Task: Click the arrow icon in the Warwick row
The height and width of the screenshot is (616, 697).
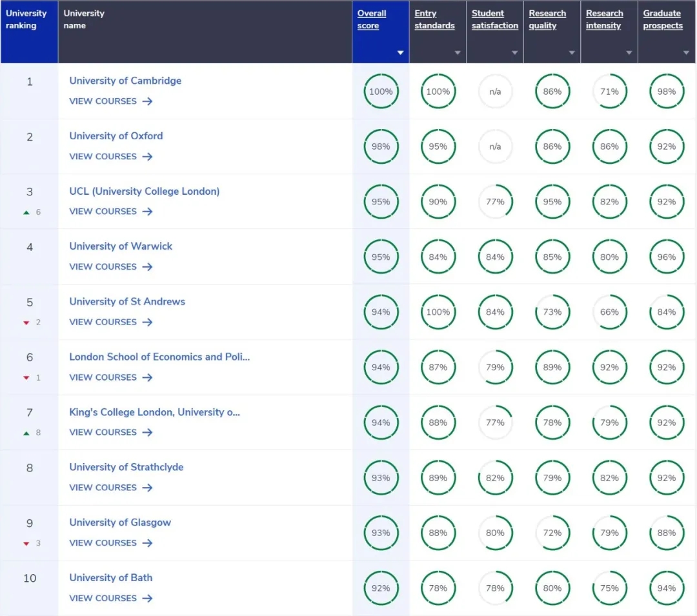Action: point(147,267)
